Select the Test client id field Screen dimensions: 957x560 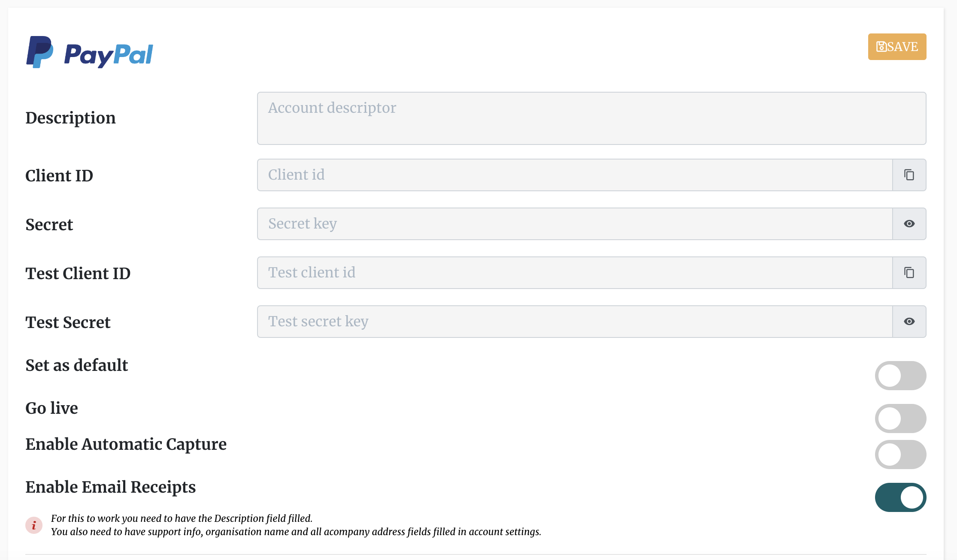(575, 273)
